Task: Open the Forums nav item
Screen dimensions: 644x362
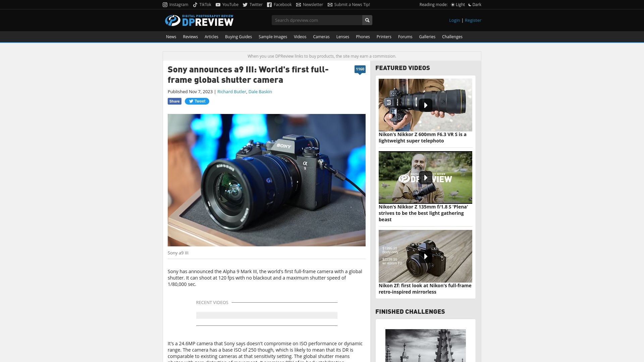Action: [405, 37]
